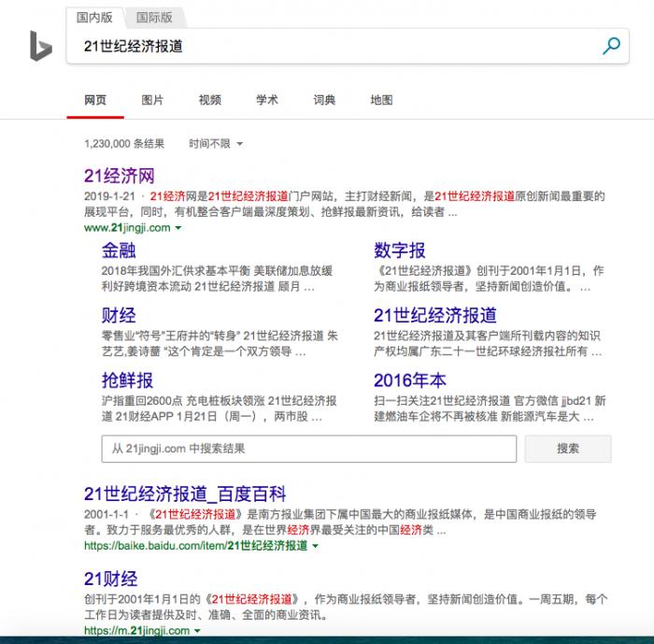Click the Bing logo icon
This screenshot has width=654, height=644.
coord(41,46)
